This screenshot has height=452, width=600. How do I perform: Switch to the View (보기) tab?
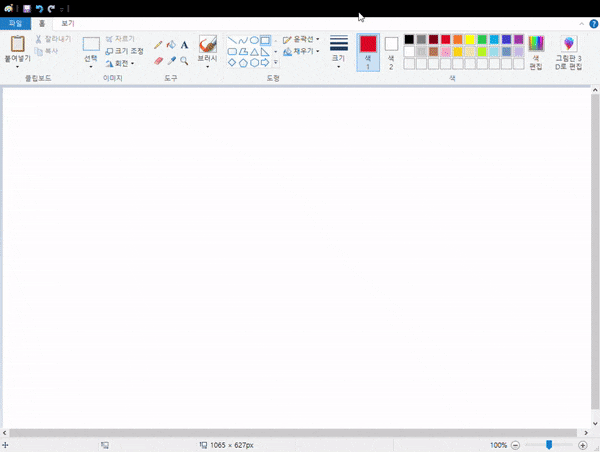tap(67, 23)
